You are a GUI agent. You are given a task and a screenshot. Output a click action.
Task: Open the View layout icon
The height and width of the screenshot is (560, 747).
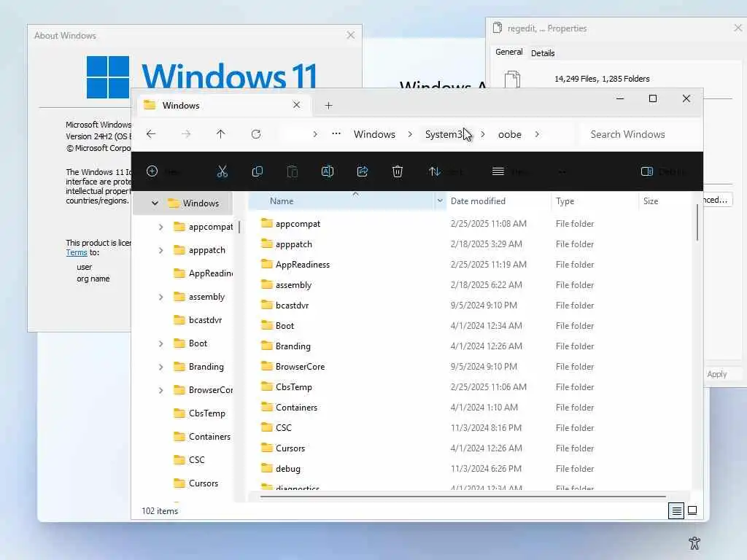pyautogui.click(x=498, y=171)
